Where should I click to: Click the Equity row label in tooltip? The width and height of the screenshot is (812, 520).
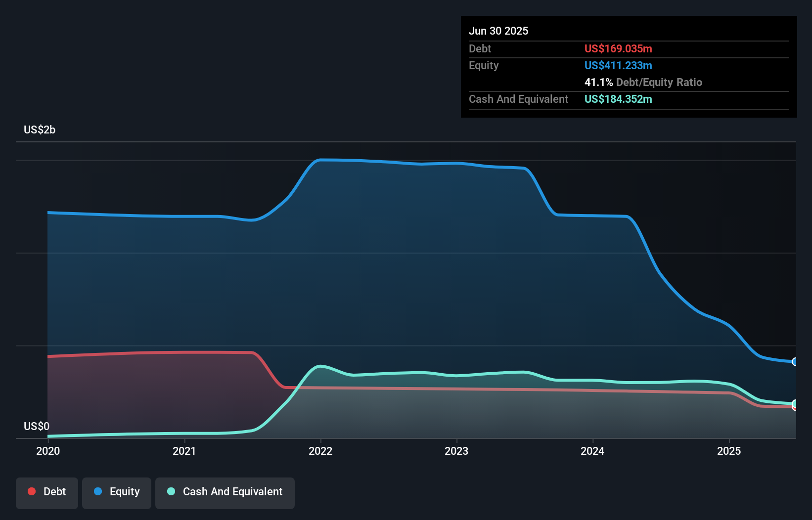(484, 65)
